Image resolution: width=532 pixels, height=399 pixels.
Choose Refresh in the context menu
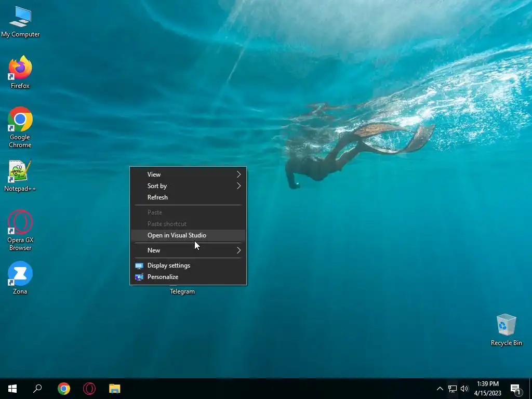point(188,197)
